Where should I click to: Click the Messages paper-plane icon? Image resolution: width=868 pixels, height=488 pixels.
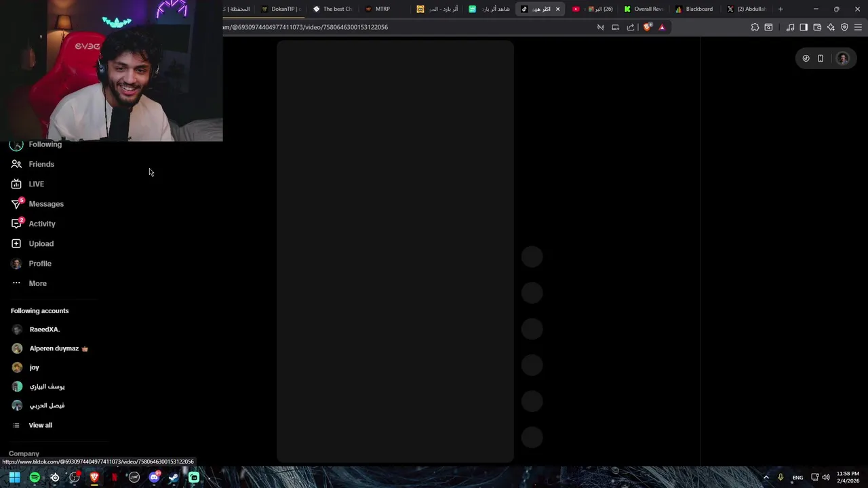pyautogui.click(x=16, y=204)
